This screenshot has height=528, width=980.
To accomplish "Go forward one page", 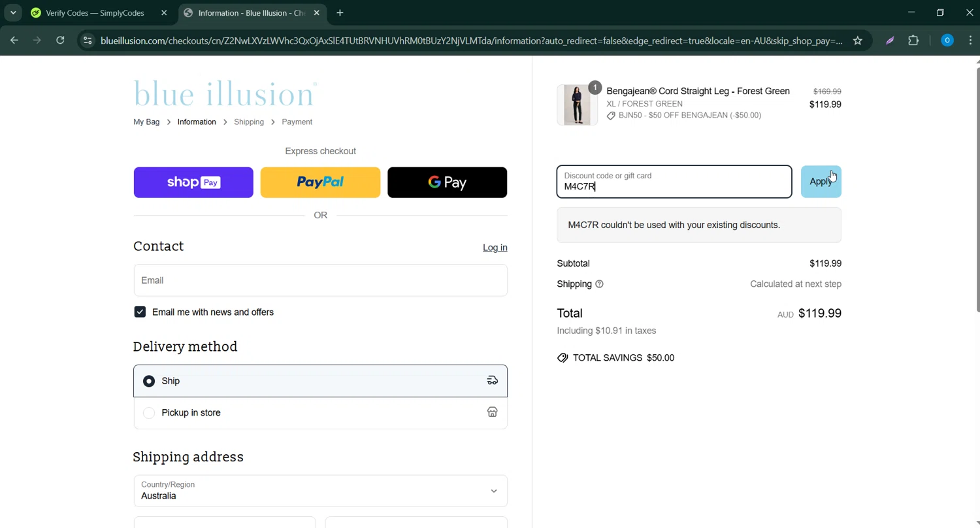I will click(37, 41).
